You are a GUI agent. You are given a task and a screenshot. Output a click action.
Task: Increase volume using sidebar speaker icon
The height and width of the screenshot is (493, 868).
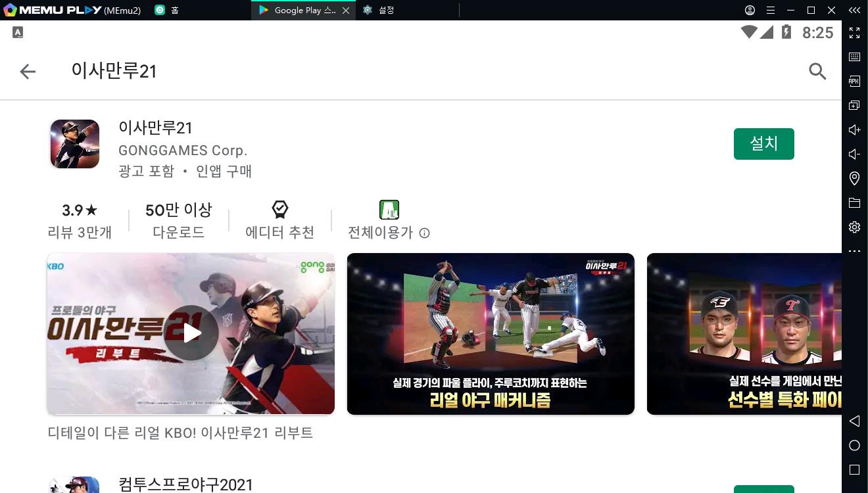tap(854, 130)
